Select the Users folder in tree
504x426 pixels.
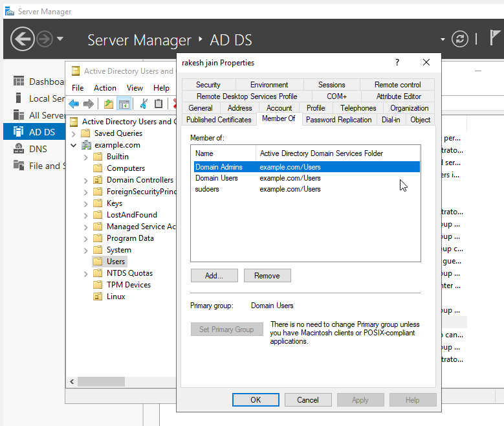(x=109, y=262)
